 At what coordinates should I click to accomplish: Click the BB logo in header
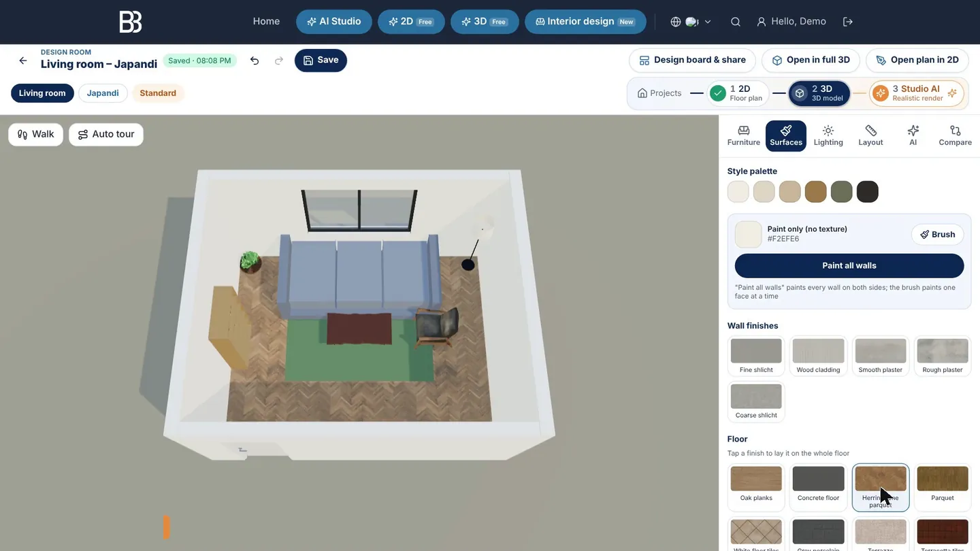tap(131, 22)
